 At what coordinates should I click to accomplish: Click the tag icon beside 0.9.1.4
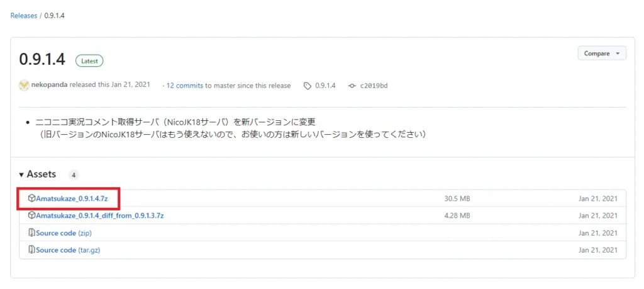tap(307, 86)
